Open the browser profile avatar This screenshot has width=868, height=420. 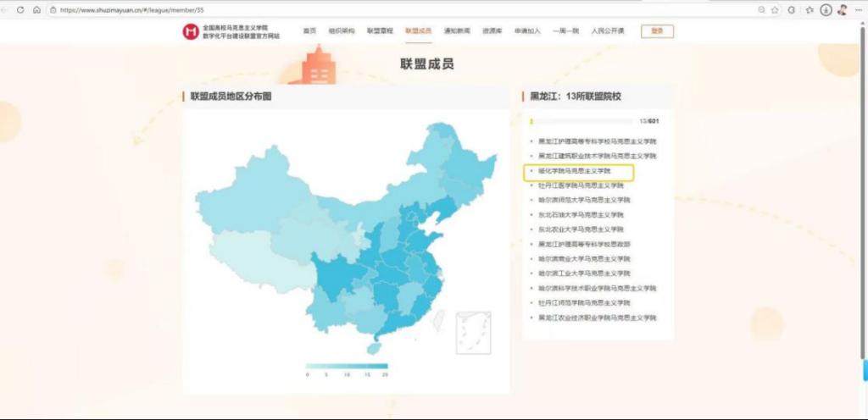pyautogui.click(x=842, y=9)
